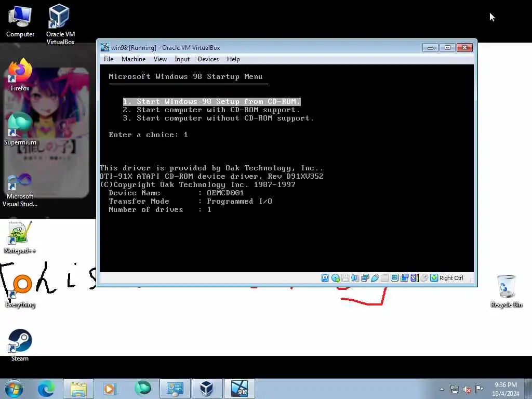Screen dimensions: 532x399
Task: Open the Computer desktop icon
Action: tap(20, 22)
